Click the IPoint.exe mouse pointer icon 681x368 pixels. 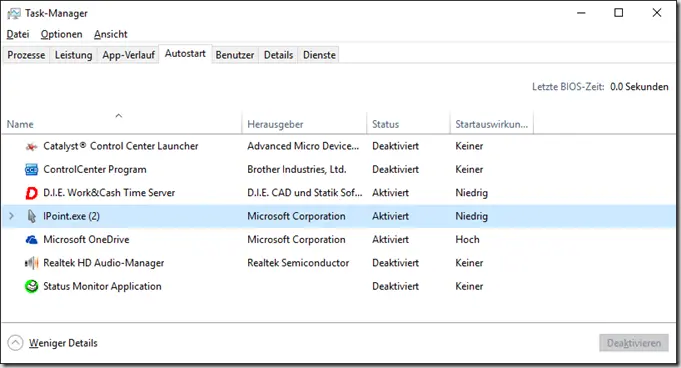[x=31, y=216]
